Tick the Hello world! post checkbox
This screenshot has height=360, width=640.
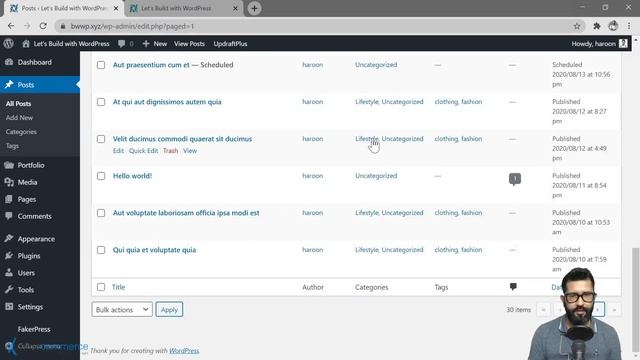[101, 176]
